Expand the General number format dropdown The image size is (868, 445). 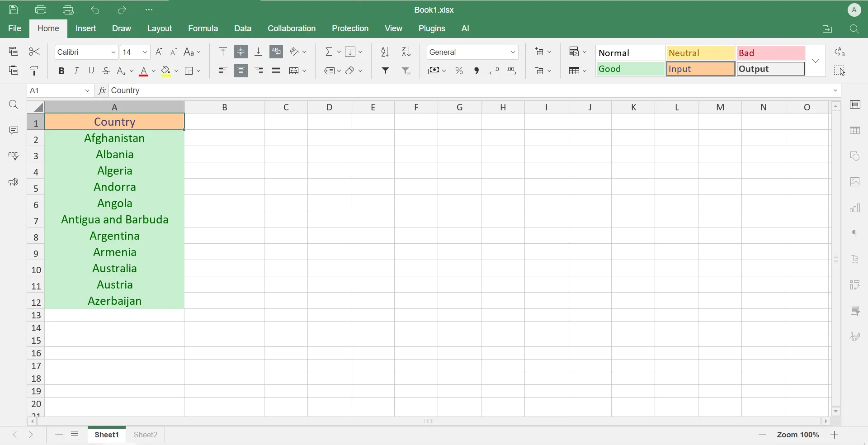click(513, 52)
